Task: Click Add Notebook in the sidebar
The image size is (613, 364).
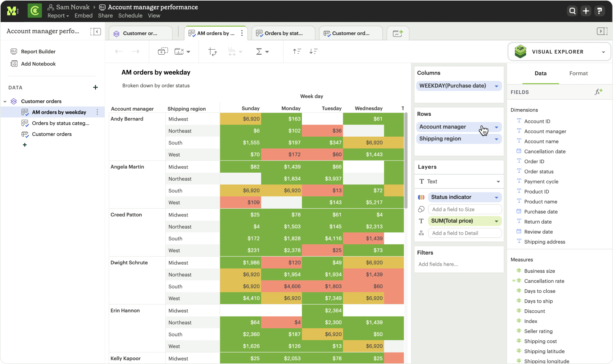Action: click(38, 64)
